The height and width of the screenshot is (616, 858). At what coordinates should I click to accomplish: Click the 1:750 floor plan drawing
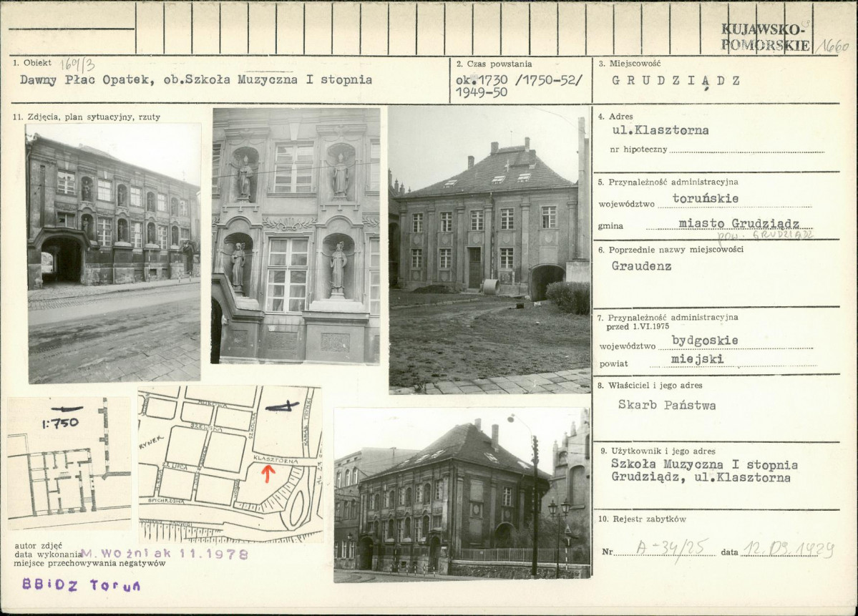[x=69, y=463]
